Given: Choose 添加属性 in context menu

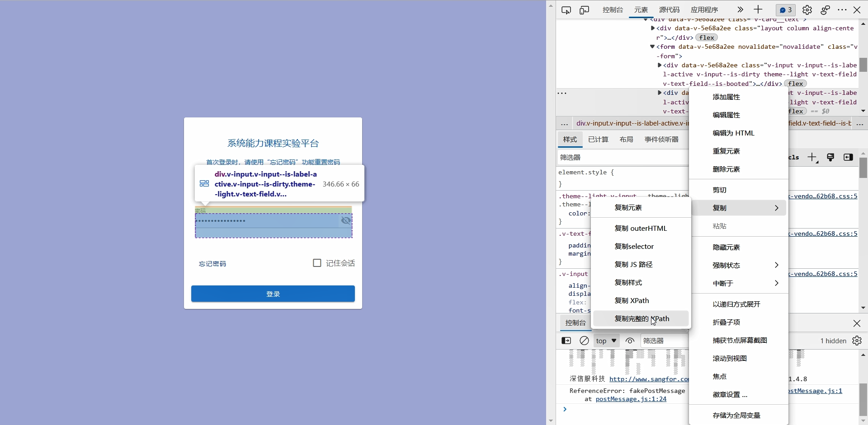Looking at the screenshot, I should pyautogui.click(x=739, y=97).
